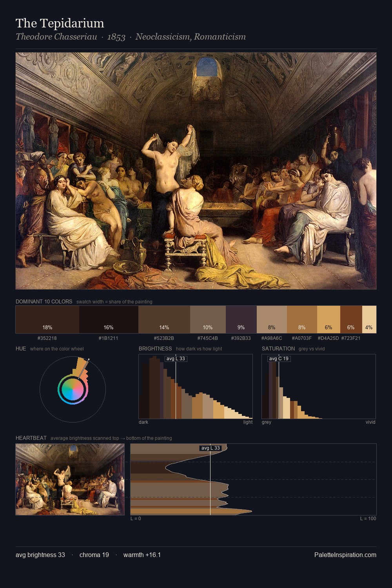Image resolution: width=392 pixels, height=588 pixels.
Task: Pick the 6% rust swatch above #723F21
Action: 351,319
